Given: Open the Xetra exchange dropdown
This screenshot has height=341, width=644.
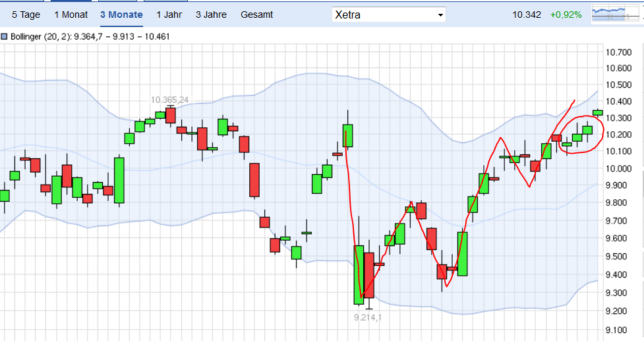Looking at the screenshot, I should click(389, 15).
